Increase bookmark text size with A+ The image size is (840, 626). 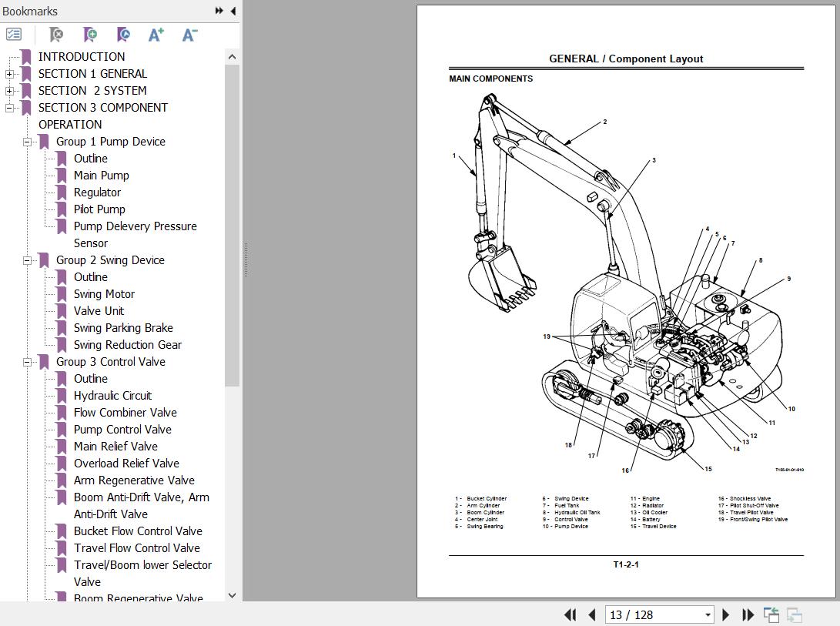(156, 35)
